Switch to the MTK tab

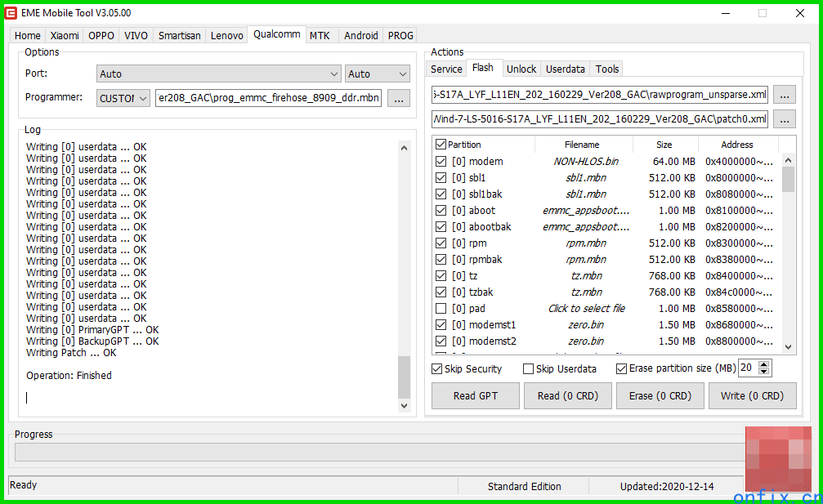(320, 36)
